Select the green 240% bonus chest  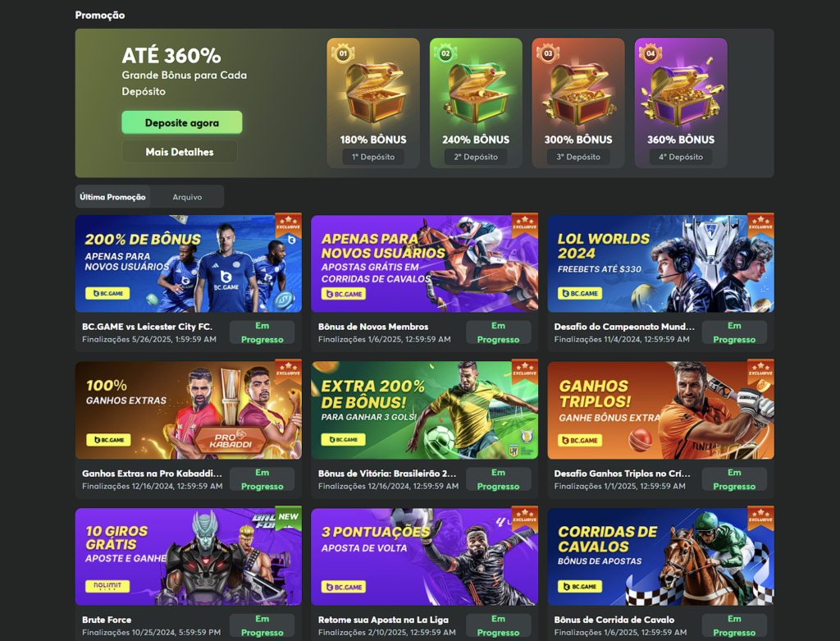click(476, 103)
